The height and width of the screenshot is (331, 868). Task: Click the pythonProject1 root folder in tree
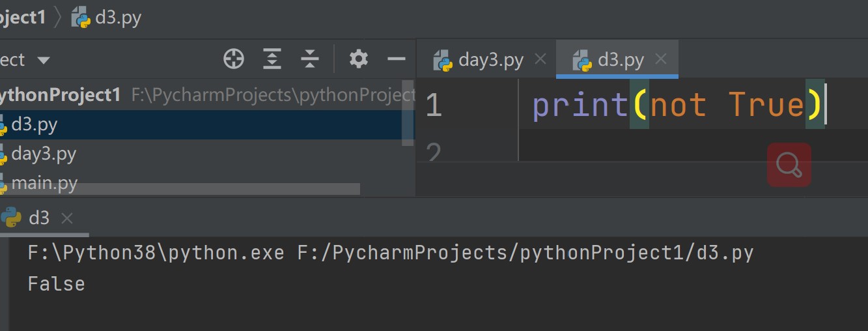click(x=59, y=95)
